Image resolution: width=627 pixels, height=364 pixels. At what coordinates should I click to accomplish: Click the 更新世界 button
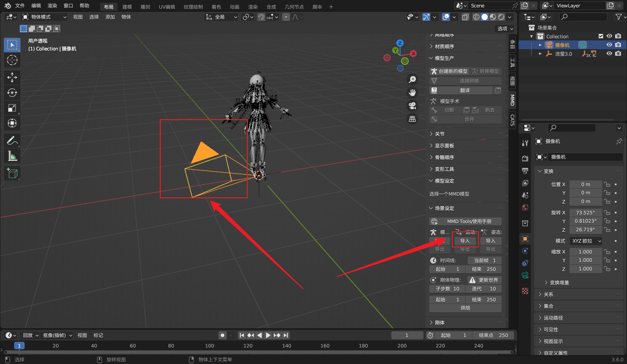pyautogui.click(x=485, y=280)
